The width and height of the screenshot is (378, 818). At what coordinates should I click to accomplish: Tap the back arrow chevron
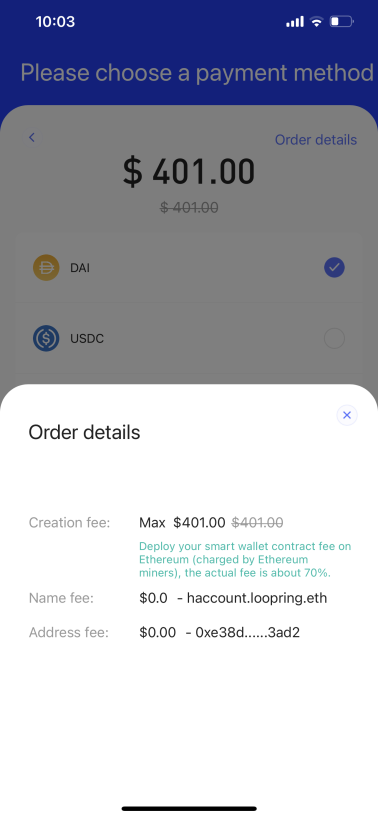(x=32, y=137)
